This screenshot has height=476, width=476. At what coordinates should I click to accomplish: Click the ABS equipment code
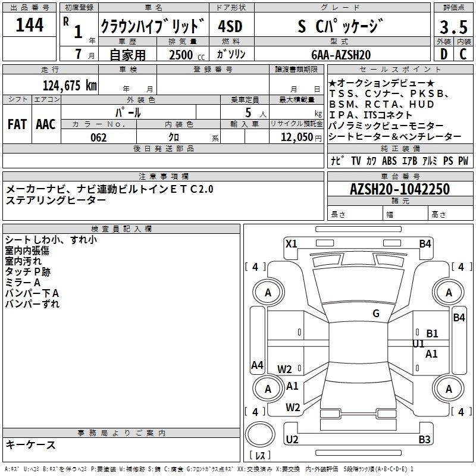point(389,161)
